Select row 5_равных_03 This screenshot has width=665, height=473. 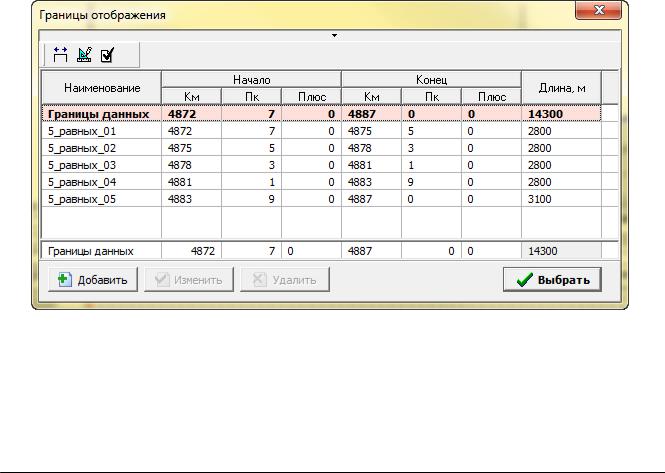[x=321, y=165]
